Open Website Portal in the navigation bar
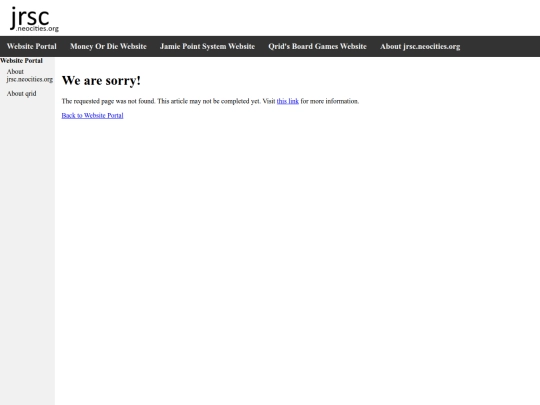This screenshot has width=540, height=405. pyautogui.click(x=32, y=46)
